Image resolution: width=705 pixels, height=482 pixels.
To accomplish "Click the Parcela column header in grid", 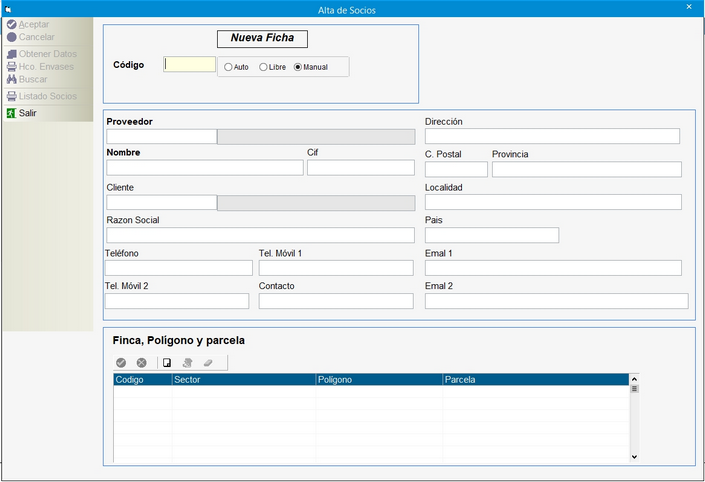I will 535,379.
